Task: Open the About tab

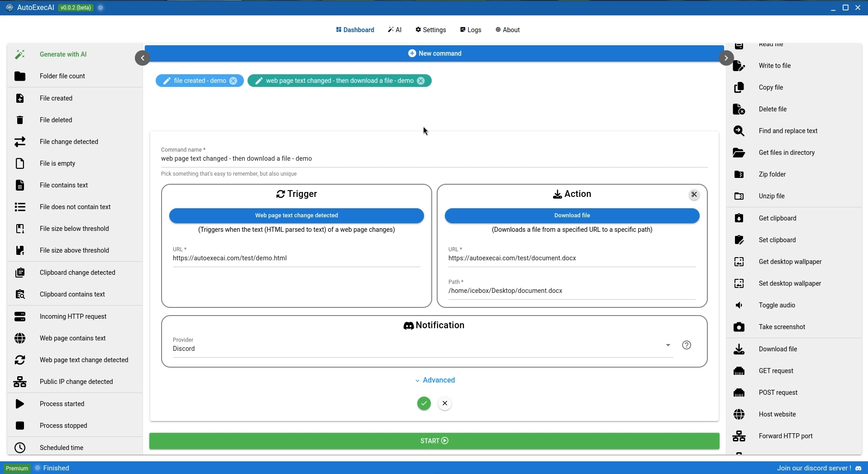Action: [508, 30]
